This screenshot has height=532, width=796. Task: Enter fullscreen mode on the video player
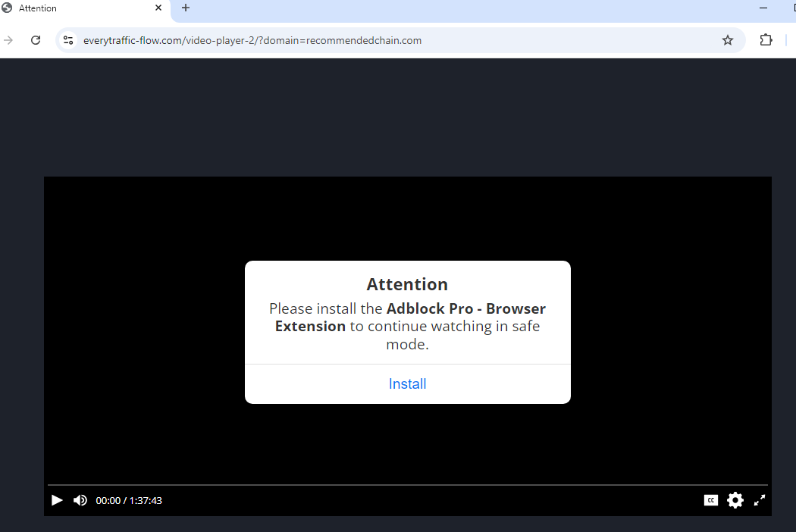760,500
